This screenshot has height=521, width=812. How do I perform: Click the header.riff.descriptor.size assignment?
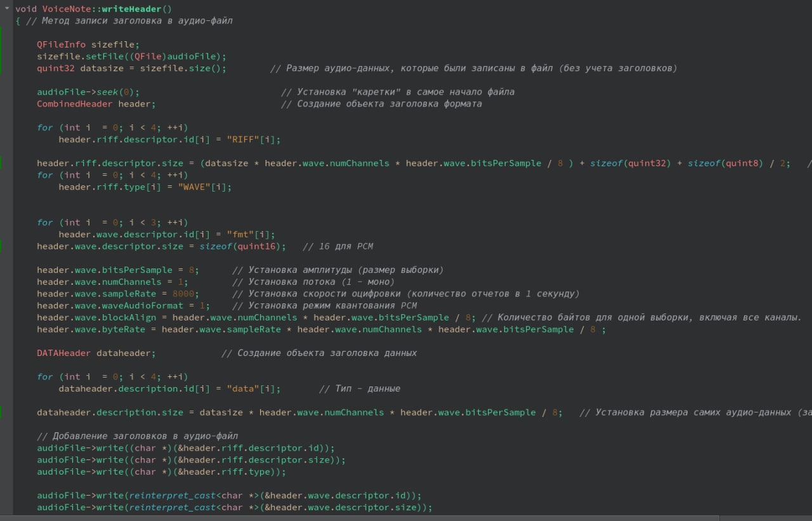pos(414,163)
